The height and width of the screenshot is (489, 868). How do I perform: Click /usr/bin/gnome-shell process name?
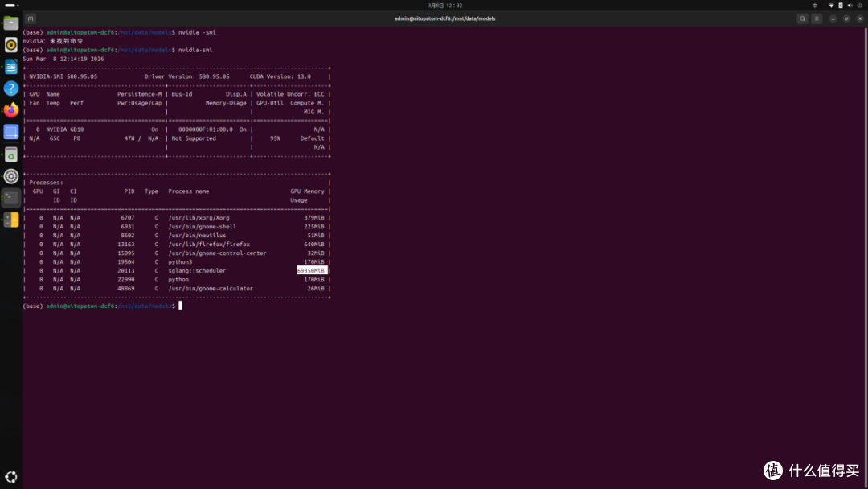[202, 227]
